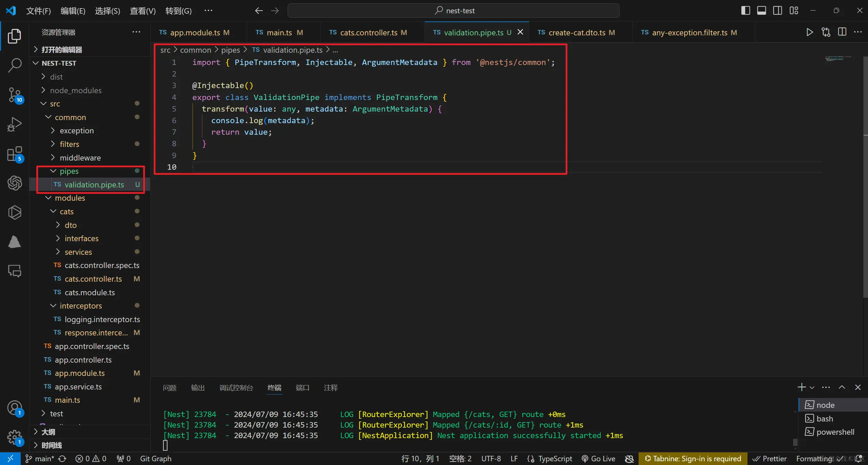The width and height of the screenshot is (868, 465).
Task: Expand the dist folder
Action: pyautogui.click(x=56, y=77)
